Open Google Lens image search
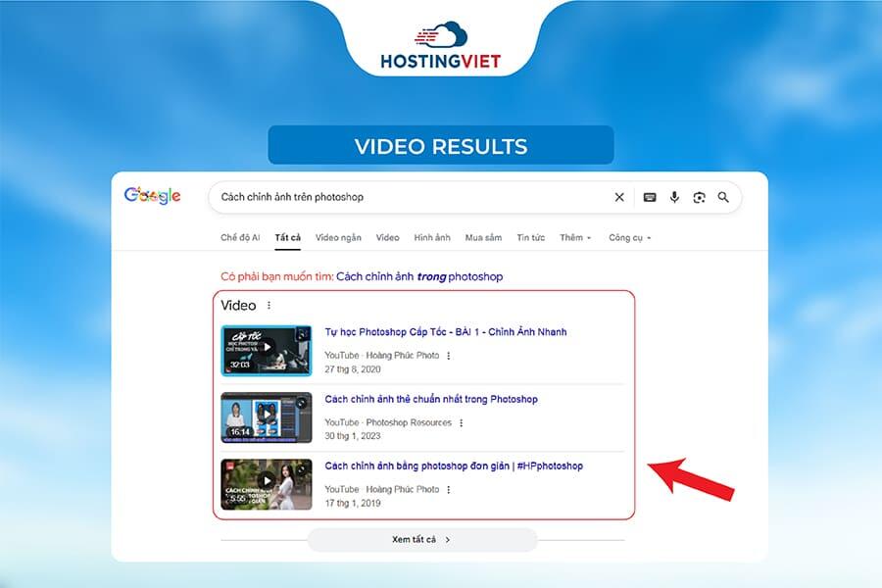 point(699,197)
